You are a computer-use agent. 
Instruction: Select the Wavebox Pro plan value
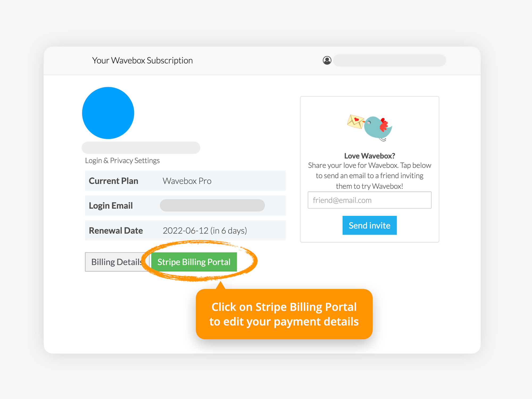click(x=187, y=181)
